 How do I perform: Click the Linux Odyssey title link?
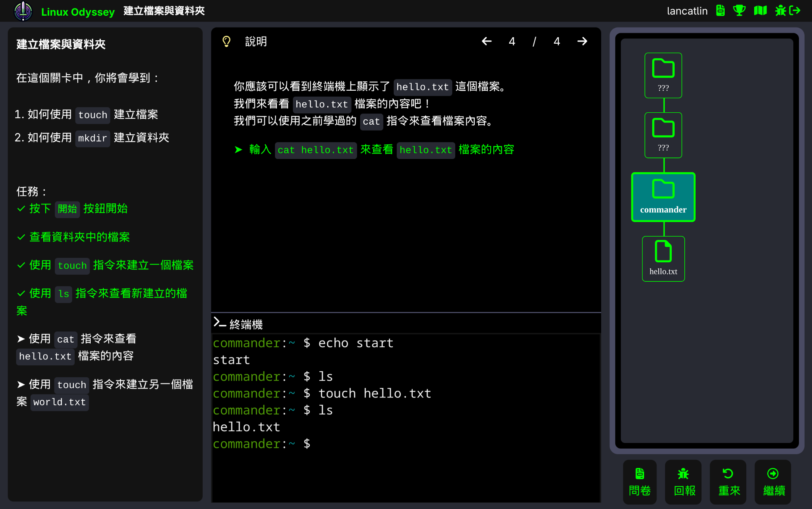pyautogui.click(x=78, y=12)
